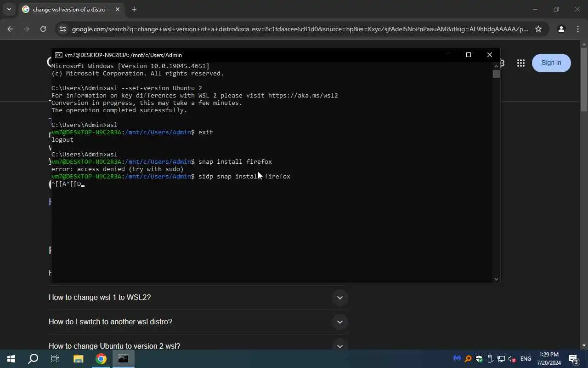Close the 'change wsl version' tab
588x368 pixels.
[118, 9]
